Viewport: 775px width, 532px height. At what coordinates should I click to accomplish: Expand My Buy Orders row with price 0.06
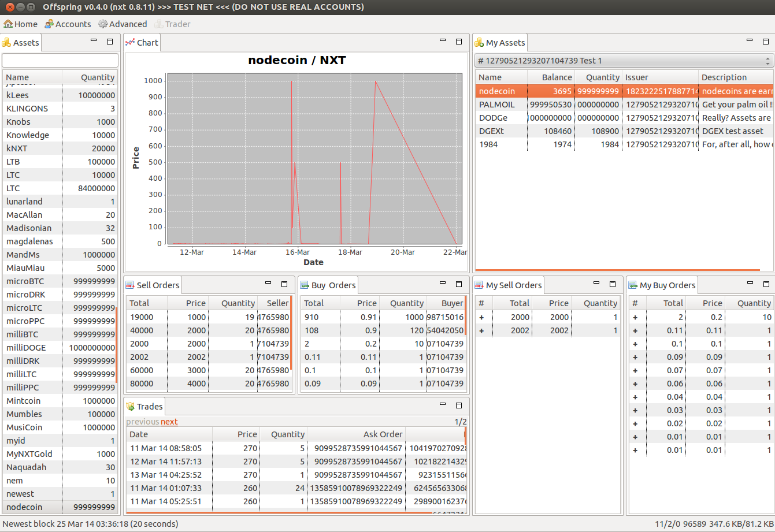tap(635, 384)
